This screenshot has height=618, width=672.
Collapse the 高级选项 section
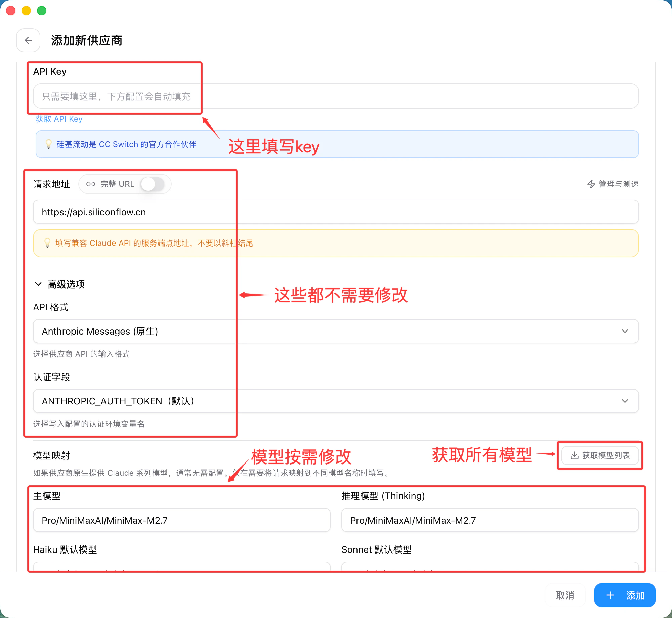(x=38, y=284)
